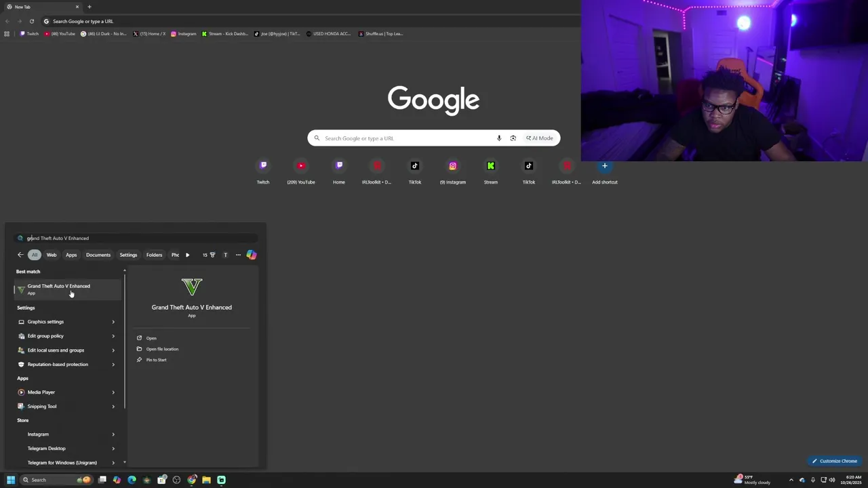This screenshot has height=488, width=868.
Task: Click the Customize Chrome button
Action: tap(835, 461)
